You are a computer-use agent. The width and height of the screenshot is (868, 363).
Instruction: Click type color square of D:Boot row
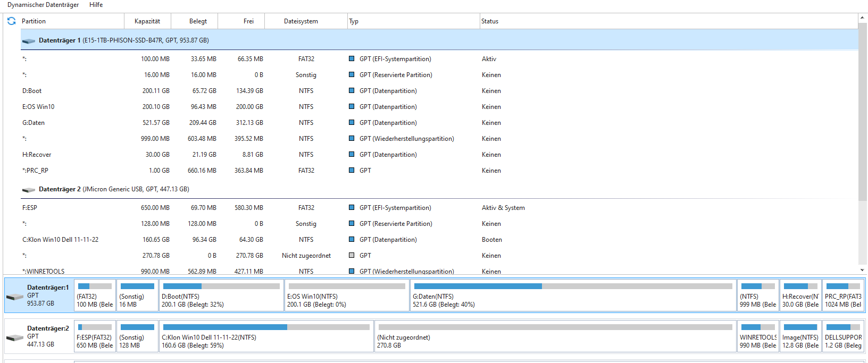point(352,90)
